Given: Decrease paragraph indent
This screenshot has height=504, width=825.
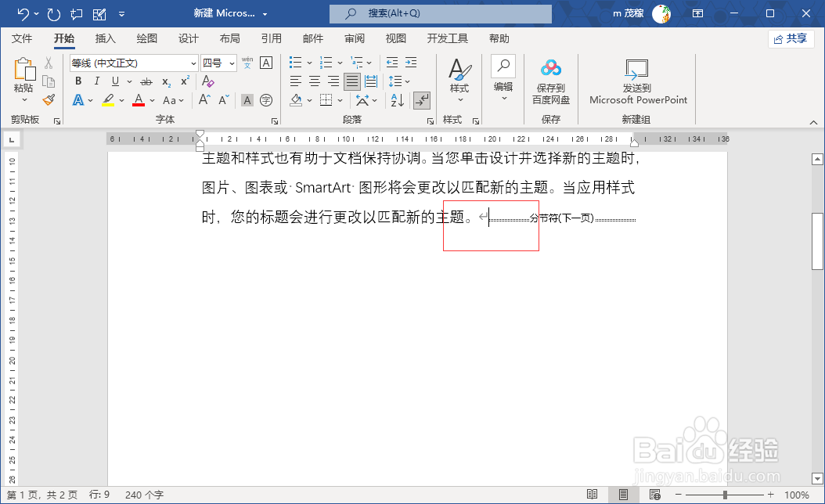Looking at the screenshot, I should pos(392,63).
